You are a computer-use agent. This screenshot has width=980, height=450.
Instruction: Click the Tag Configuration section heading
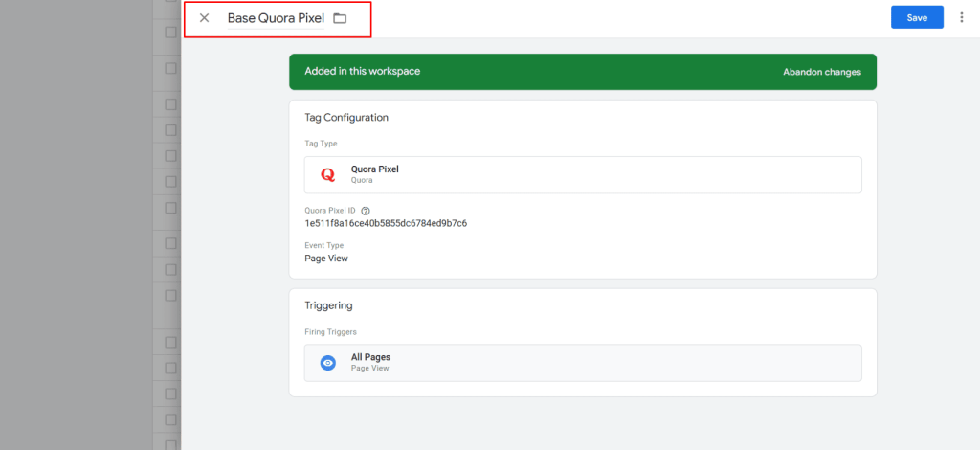click(346, 118)
